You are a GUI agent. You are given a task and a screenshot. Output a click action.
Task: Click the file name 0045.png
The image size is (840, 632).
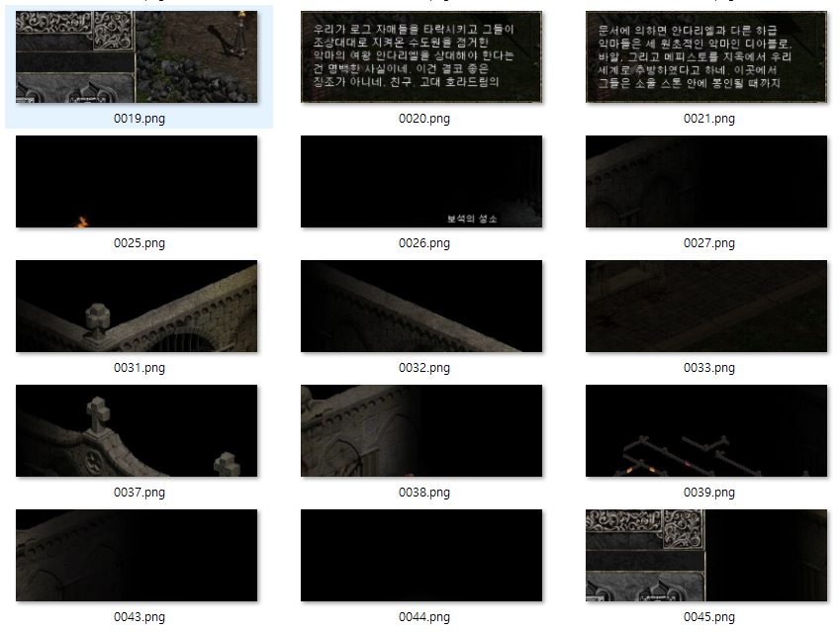coord(709,617)
